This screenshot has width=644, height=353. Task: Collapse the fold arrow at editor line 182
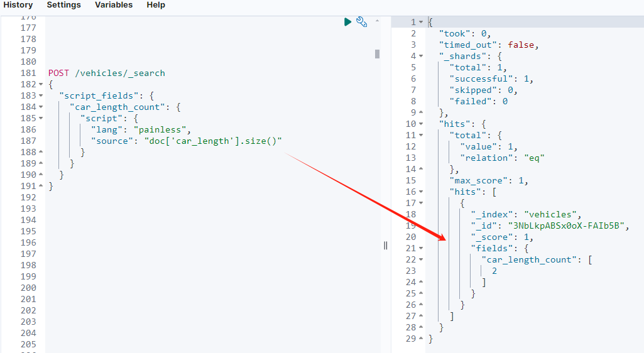[x=41, y=85]
